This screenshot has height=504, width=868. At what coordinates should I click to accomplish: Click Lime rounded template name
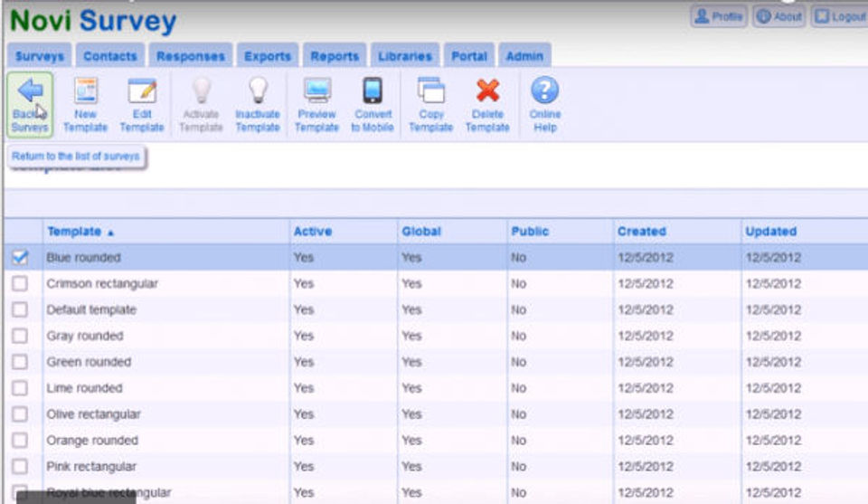point(84,387)
